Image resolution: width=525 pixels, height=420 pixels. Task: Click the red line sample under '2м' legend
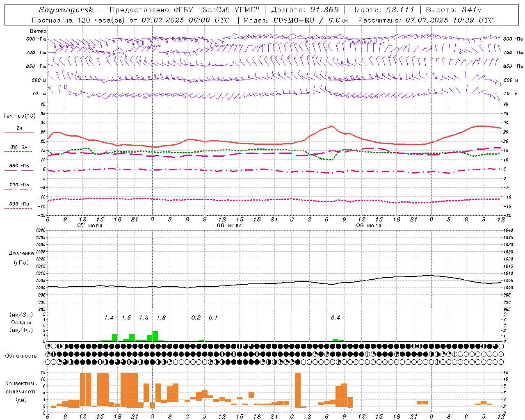pyautogui.click(x=19, y=133)
